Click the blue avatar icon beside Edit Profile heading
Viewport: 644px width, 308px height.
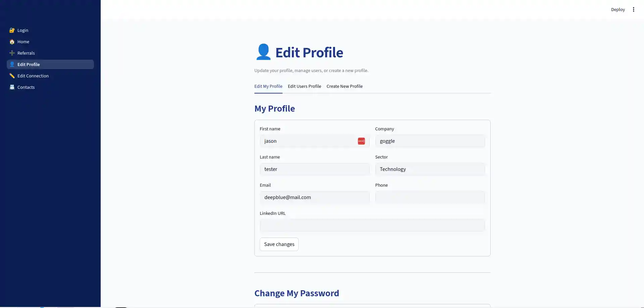click(x=263, y=51)
